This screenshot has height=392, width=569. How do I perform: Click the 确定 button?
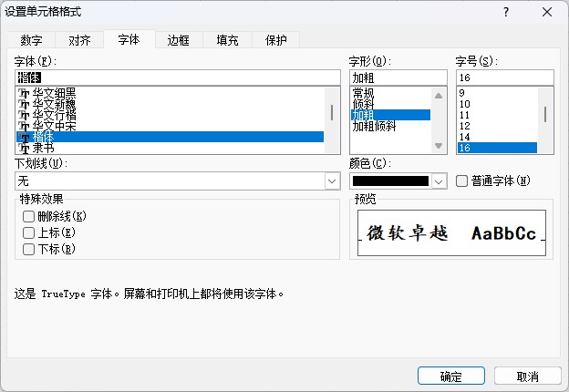[451, 376]
